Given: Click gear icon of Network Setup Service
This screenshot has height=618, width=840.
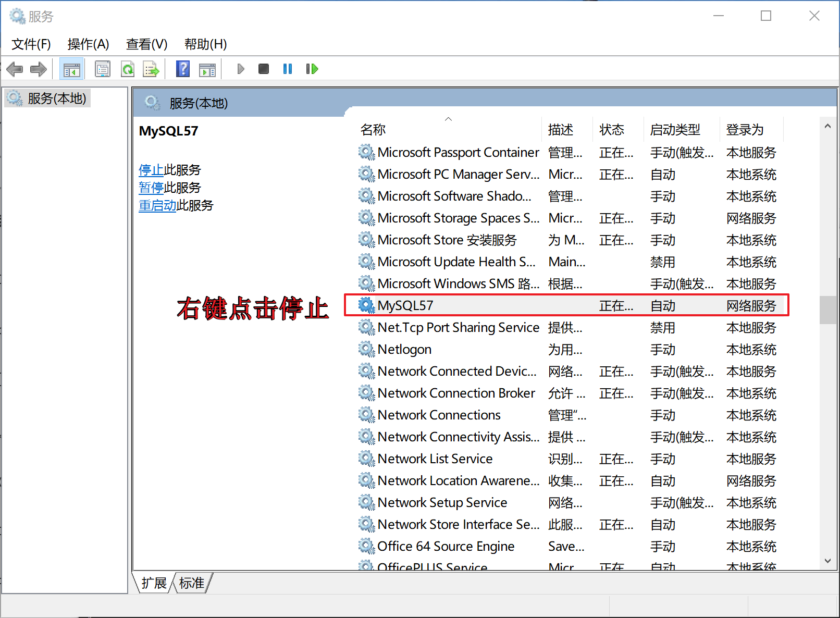Looking at the screenshot, I should [366, 502].
